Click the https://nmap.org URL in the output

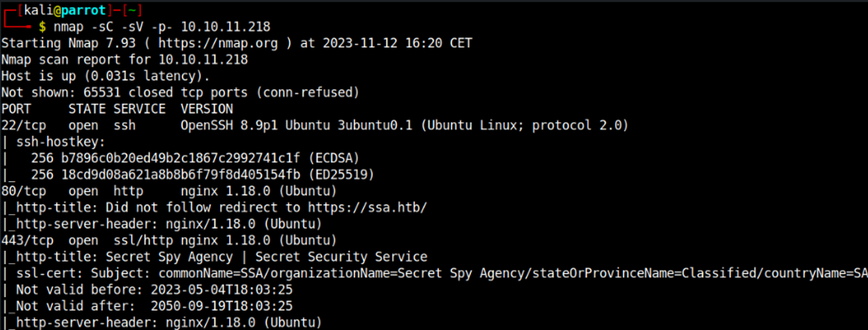(x=217, y=43)
